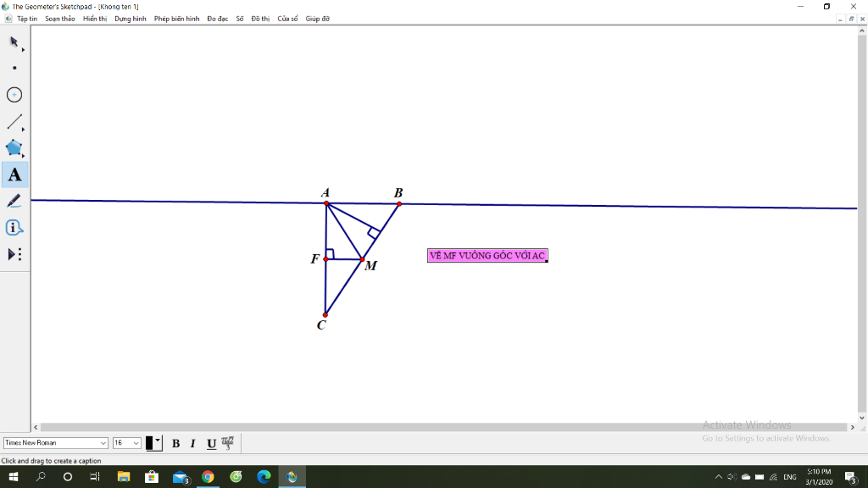
Task: Open Windows Search from taskbar
Action: [x=41, y=476]
